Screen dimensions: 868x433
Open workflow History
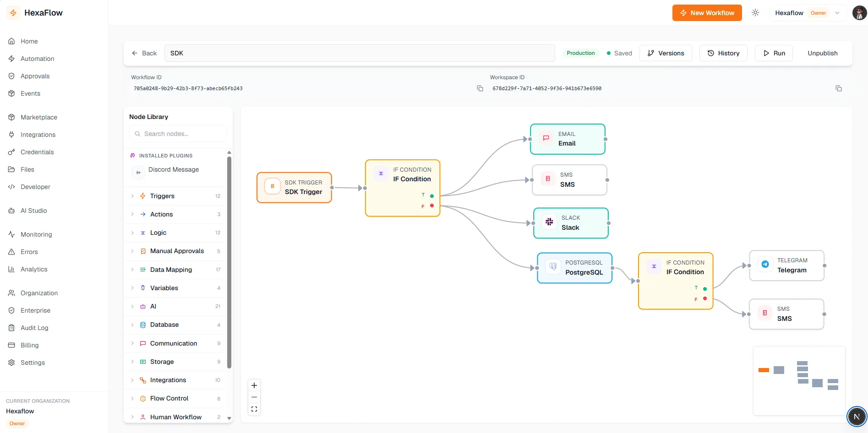pos(723,53)
